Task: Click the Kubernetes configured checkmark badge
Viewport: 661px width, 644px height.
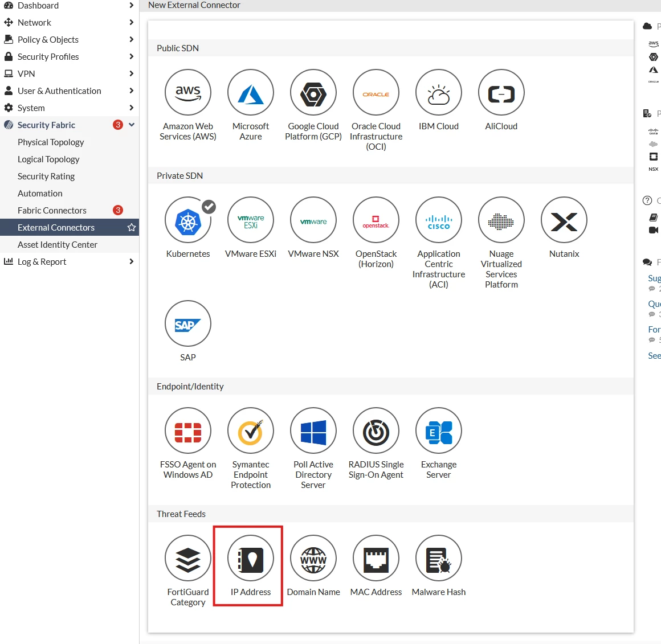Action: click(209, 206)
